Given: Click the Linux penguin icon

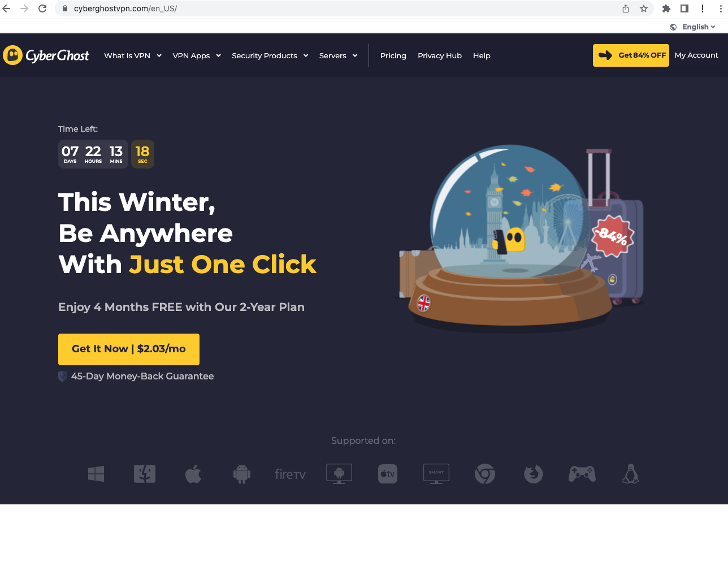Looking at the screenshot, I should coord(631,474).
